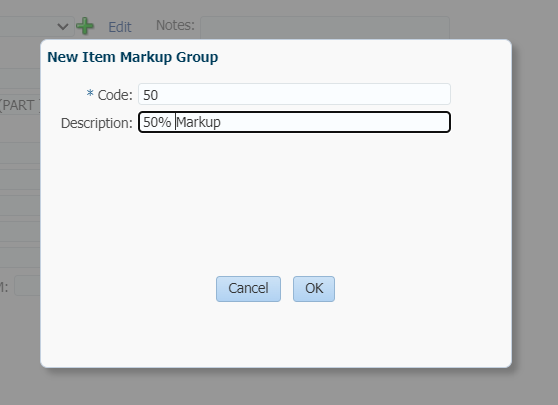This screenshot has height=405, width=558.
Task: Click the required asterisk next to Code
Action: point(90,94)
